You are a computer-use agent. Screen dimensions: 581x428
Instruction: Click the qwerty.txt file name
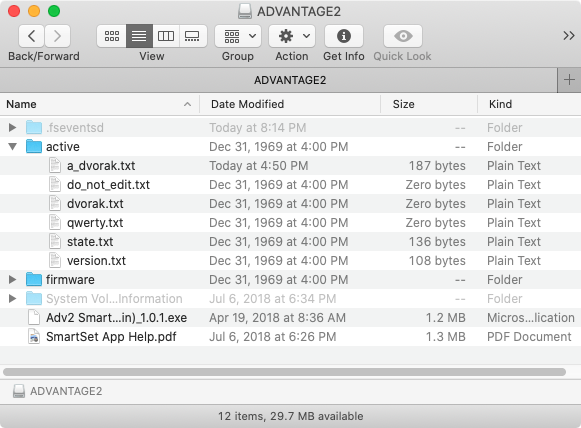pyautogui.click(x=95, y=223)
